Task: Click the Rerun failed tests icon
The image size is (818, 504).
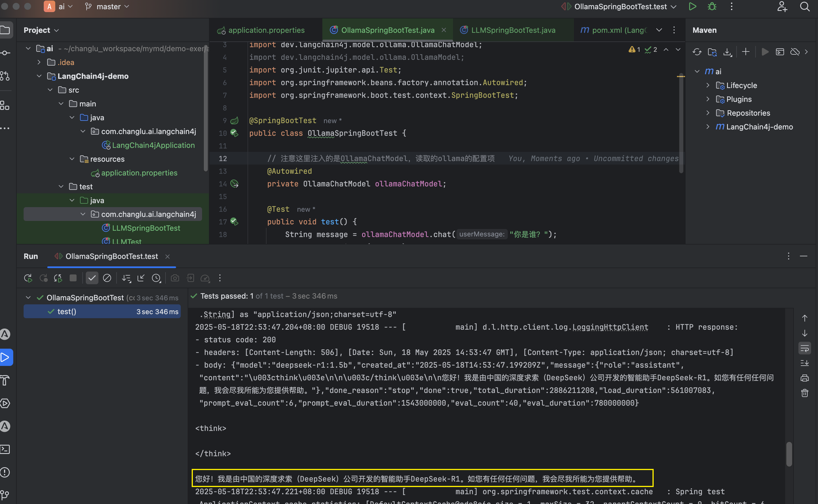Action: click(x=43, y=278)
